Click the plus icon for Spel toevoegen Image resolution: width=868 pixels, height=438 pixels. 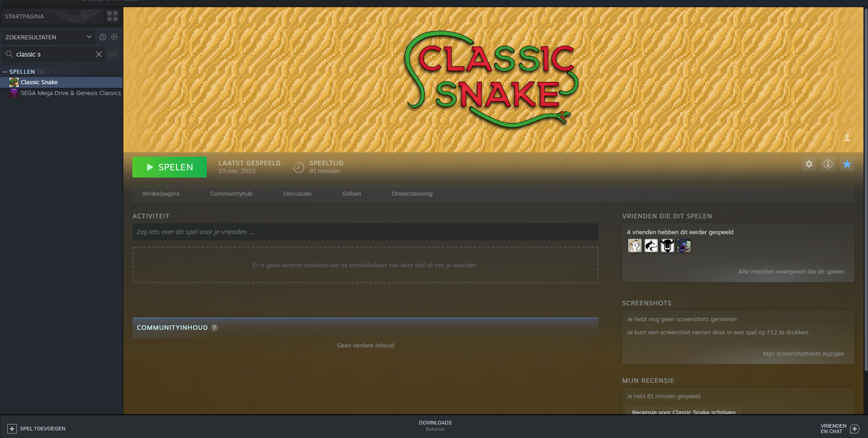point(12,429)
